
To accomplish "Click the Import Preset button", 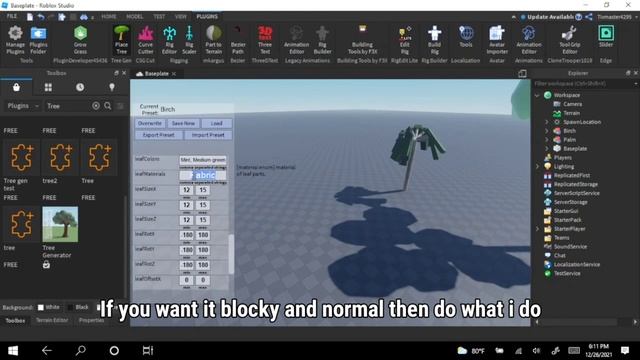I will [x=208, y=135].
